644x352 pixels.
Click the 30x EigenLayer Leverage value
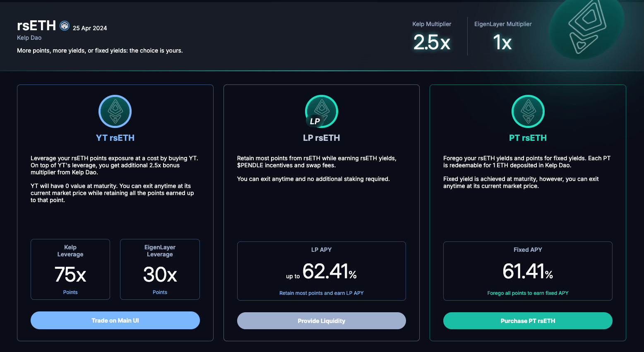coord(160,275)
